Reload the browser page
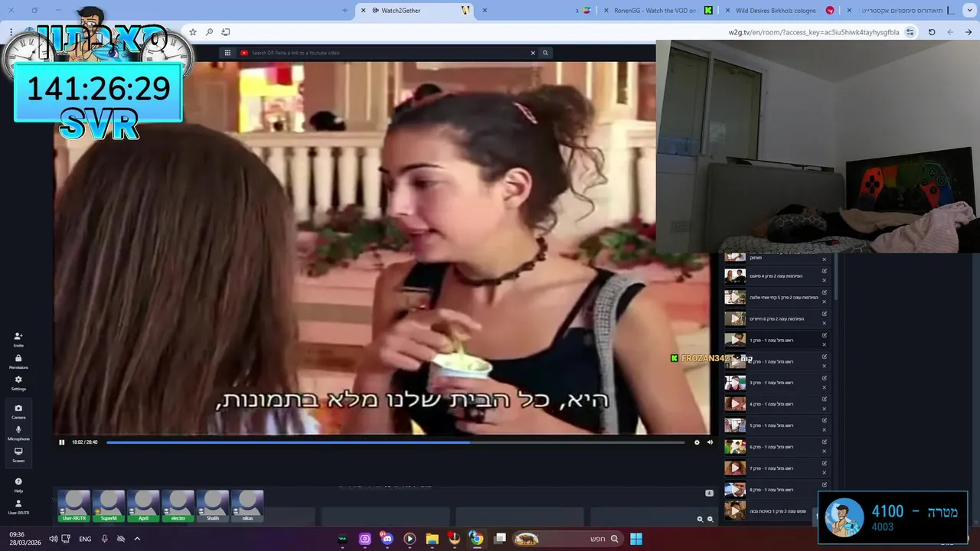Image resolution: width=980 pixels, height=551 pixels. (x=932, y=32)
